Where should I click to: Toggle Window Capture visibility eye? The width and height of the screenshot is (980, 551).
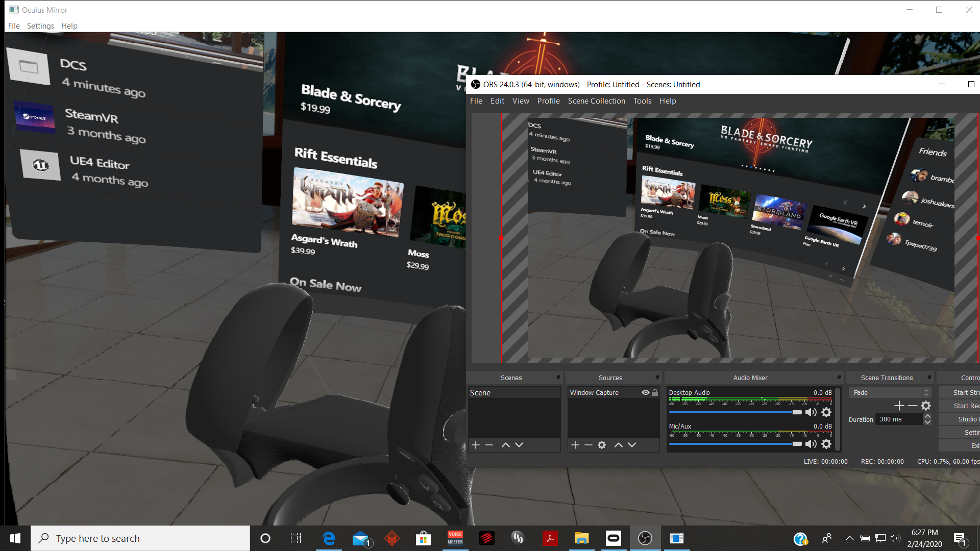tap(646, 392)
